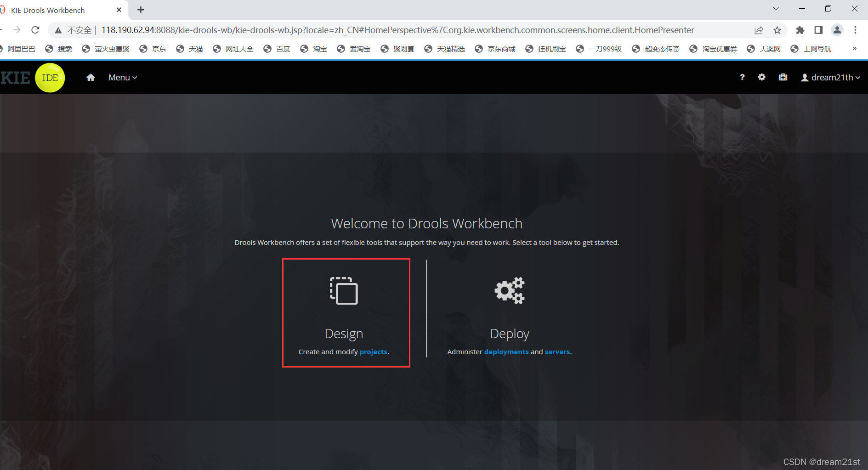Open the Menu dropdown

click(x=123, y=78)
